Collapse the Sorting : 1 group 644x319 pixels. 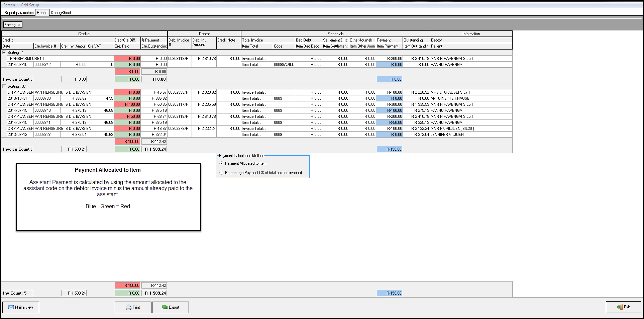pyautogui.click(x=4, y=53)
